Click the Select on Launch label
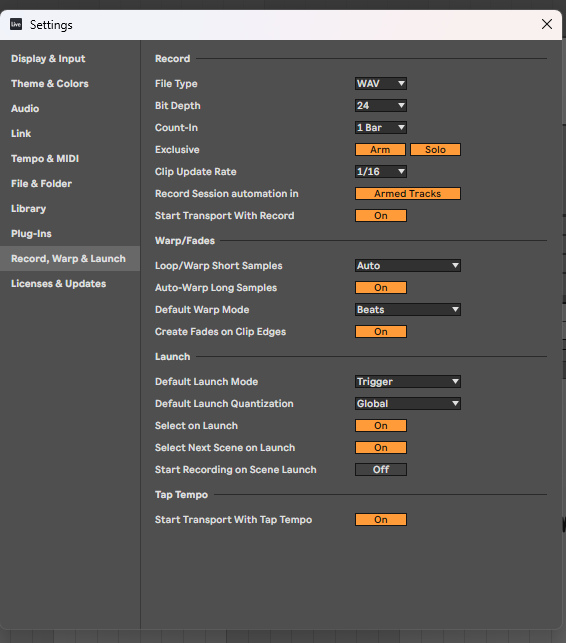 196,426
